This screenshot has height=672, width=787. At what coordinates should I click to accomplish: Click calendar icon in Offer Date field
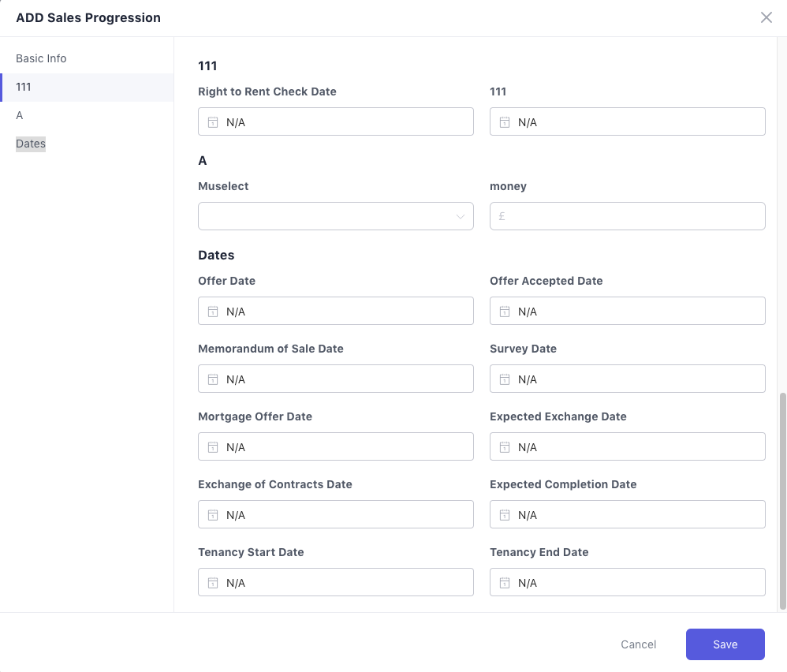[212, 312]
